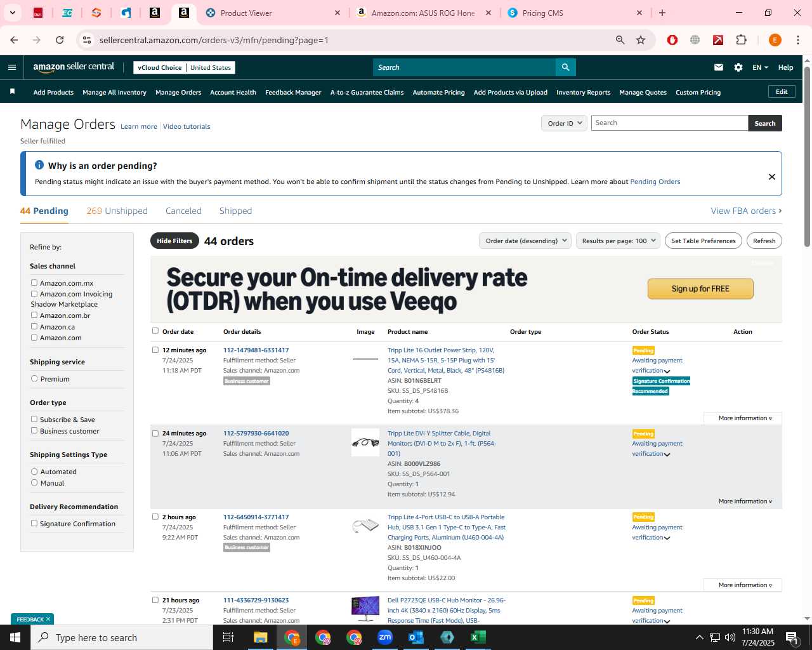Open the Order ID search type dropdown
The width and height of the screenshot is (812, 650).
pos(564,123)
